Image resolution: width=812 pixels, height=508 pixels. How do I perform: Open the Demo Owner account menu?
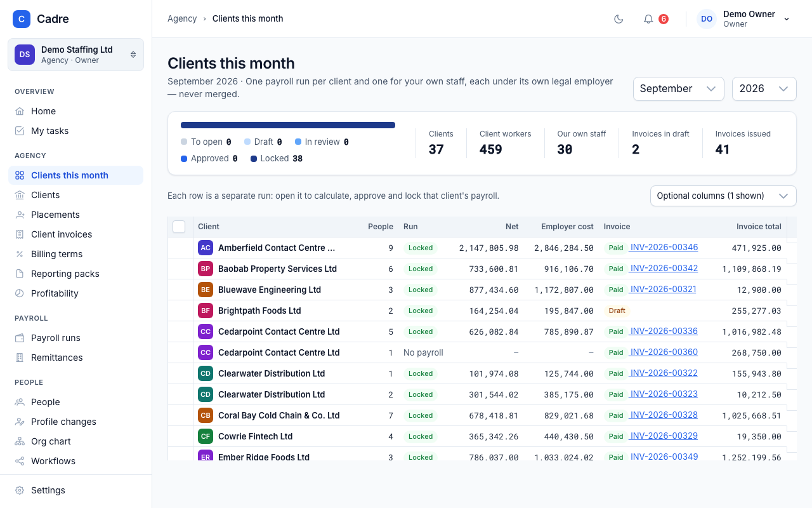tap(743, 19)
